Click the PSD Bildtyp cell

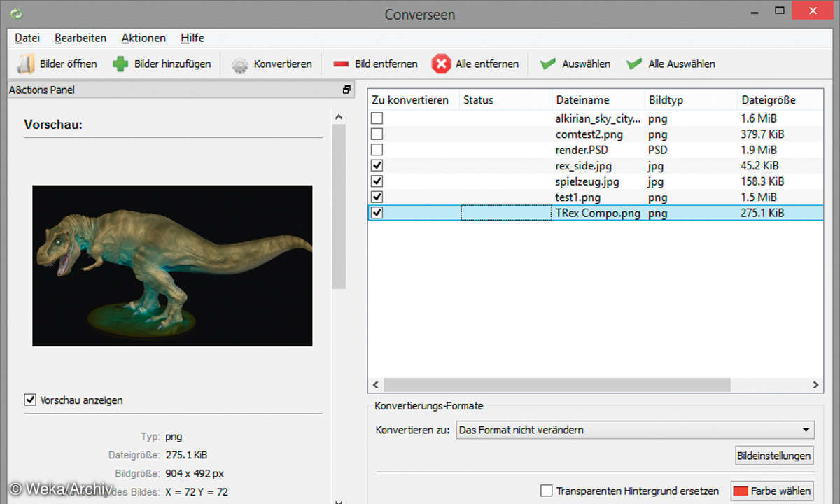pos(657,150)
